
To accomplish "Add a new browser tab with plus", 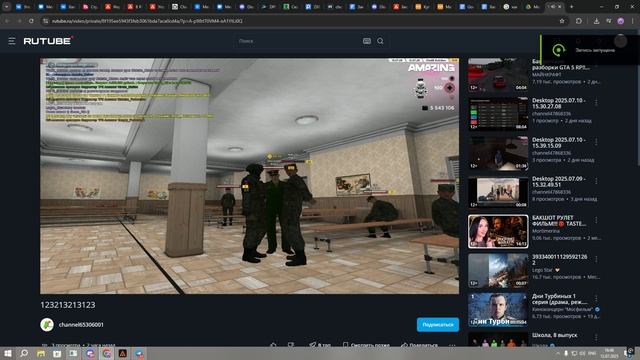I will (x=571, y=7).
